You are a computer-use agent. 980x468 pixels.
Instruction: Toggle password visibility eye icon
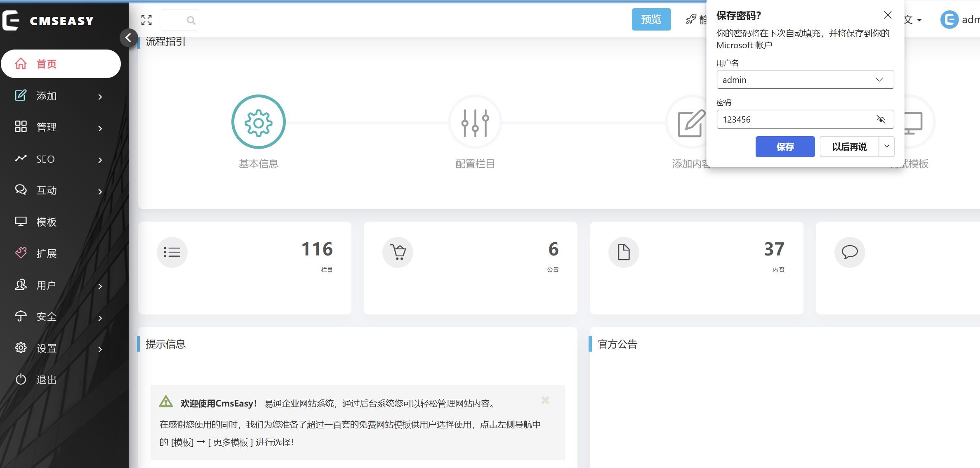click(x=881, y=120)
